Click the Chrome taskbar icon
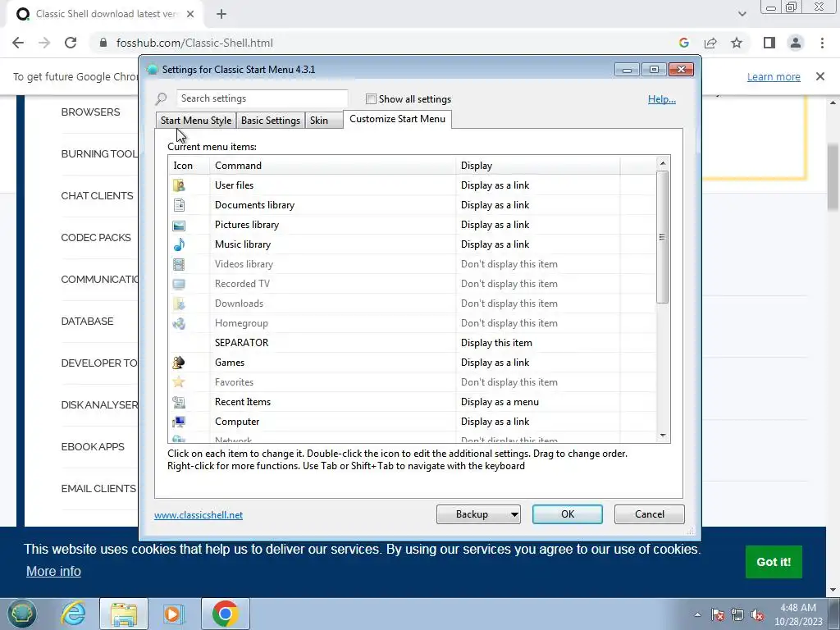Viewport: 840px width, 630px height. coord(225,614)
